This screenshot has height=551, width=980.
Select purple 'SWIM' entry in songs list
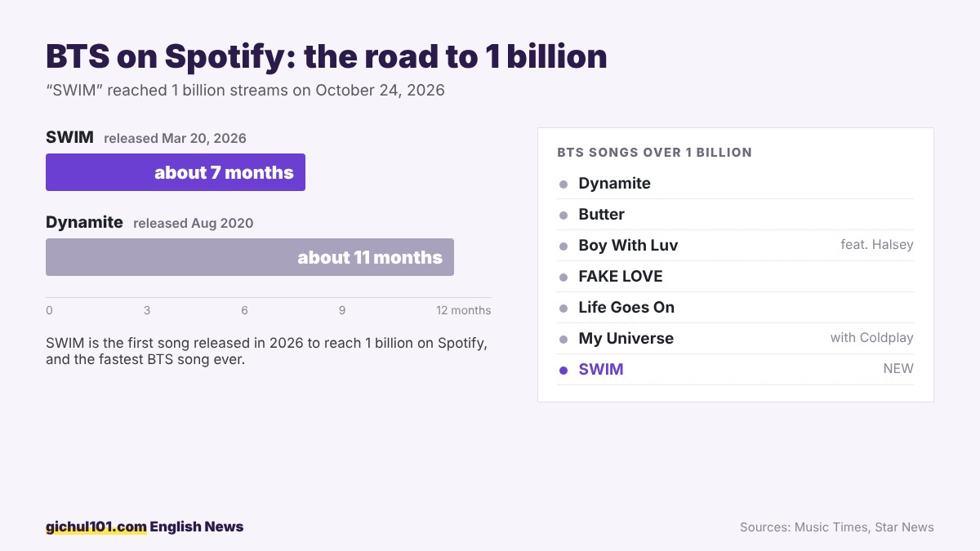click(601, 370)
